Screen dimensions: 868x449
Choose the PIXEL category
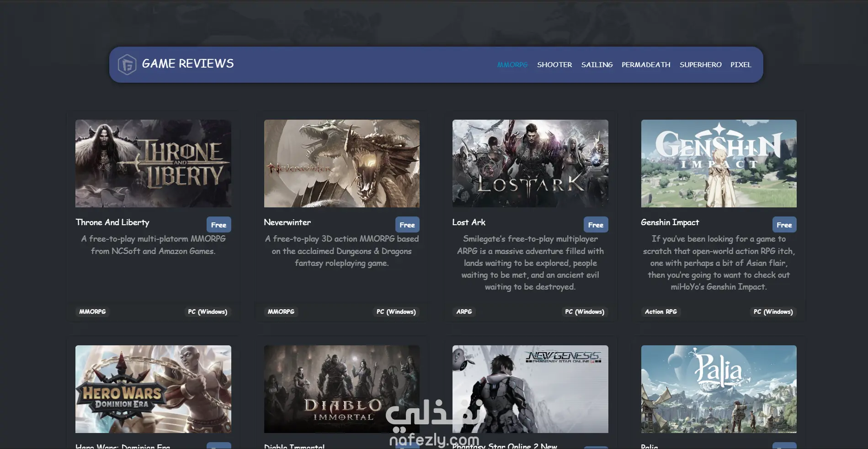pyautogui.click(x=740, y=65)
